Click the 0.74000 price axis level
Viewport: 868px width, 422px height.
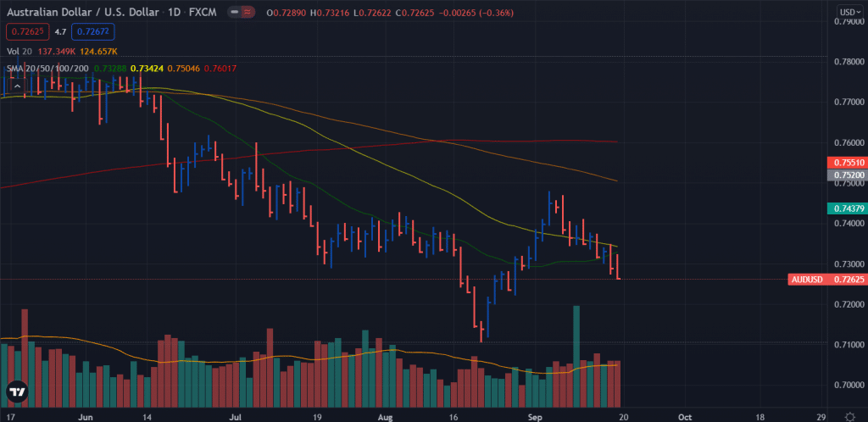point(849,224)
